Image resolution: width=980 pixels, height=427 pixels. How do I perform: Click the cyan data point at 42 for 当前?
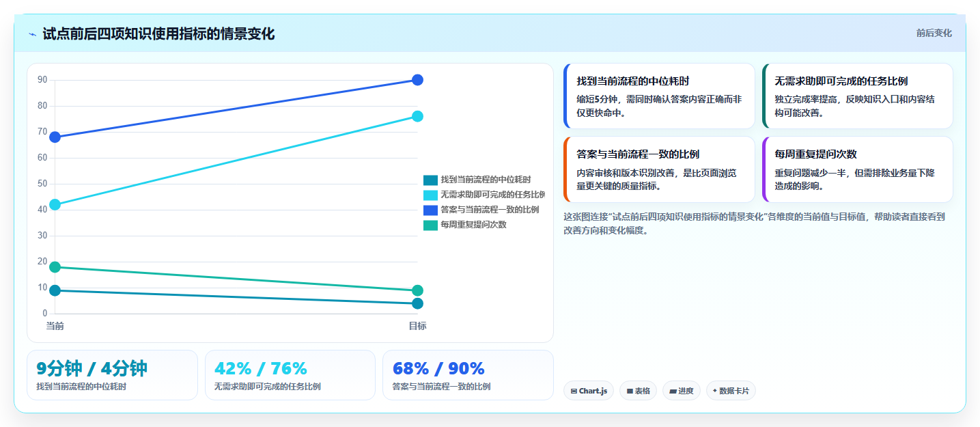click(x=55, y=204)
